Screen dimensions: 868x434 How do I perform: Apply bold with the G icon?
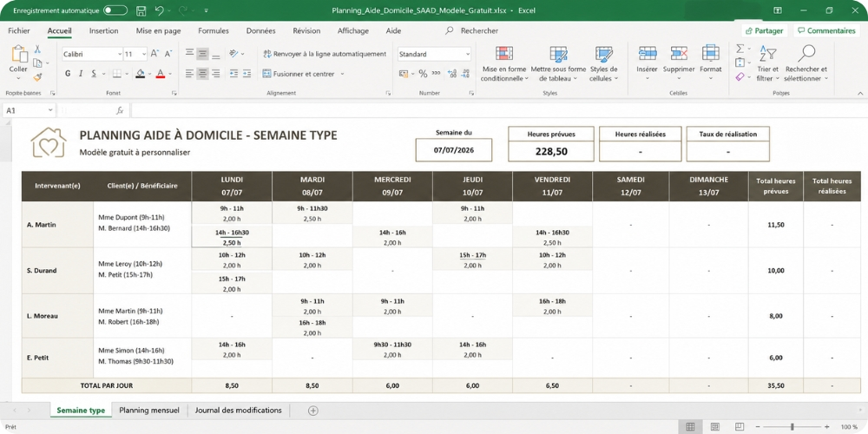(x=68, y=74)
